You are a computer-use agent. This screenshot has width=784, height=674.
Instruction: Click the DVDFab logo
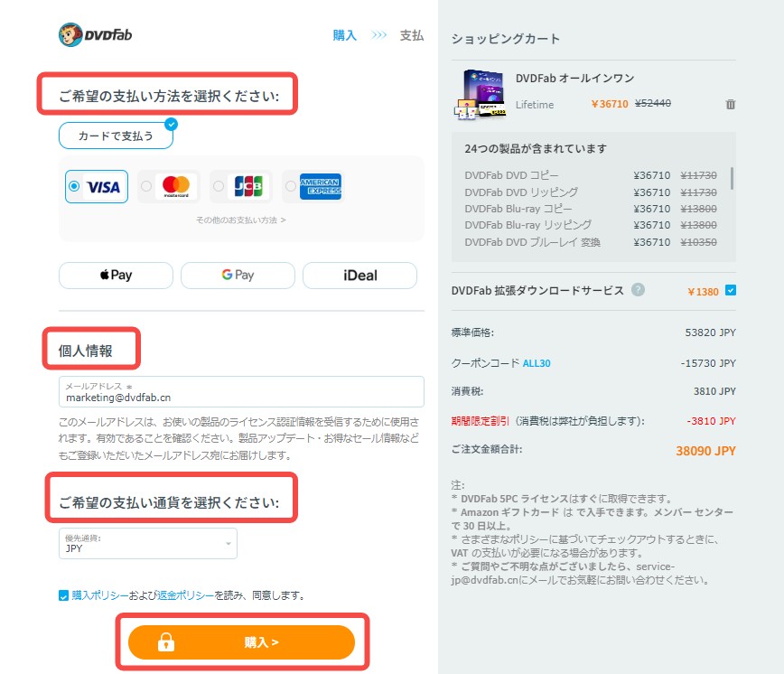coord(96,35)
